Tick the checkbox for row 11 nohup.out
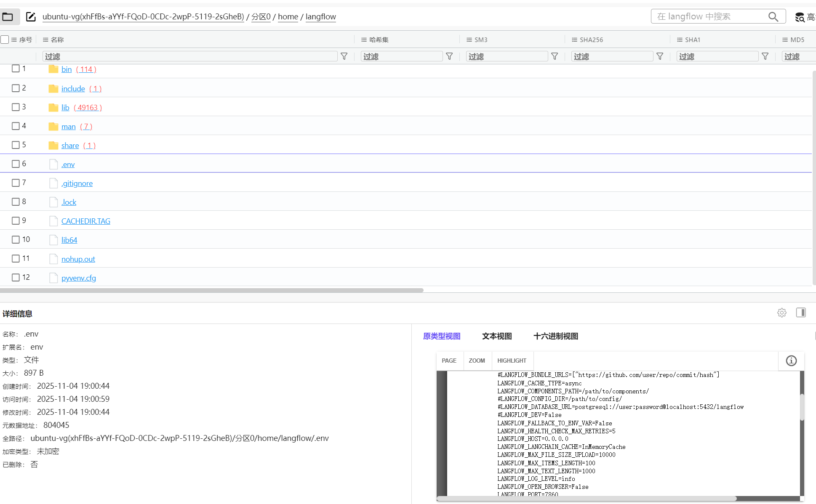The width and height of the screenshot is (816, 504). point(16,258)
